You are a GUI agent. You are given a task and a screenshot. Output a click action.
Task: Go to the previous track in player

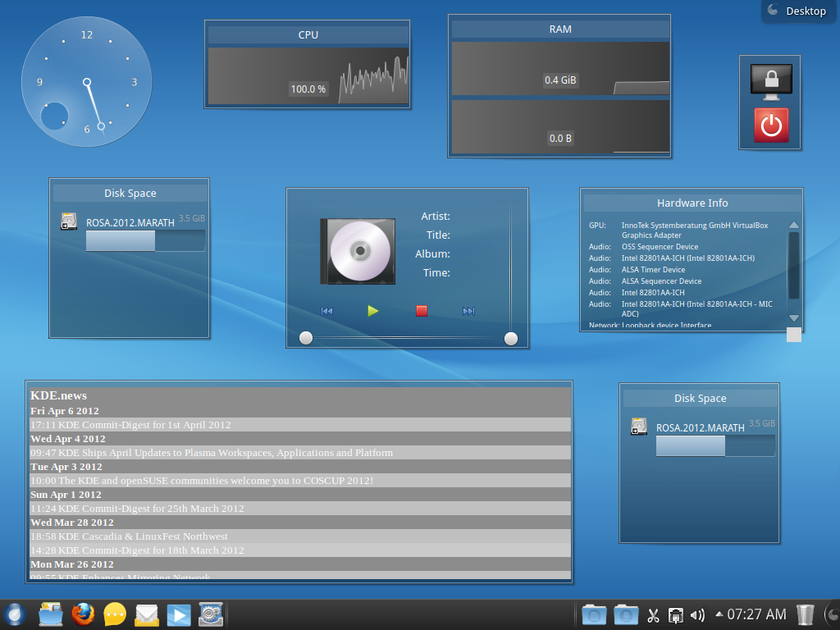pos(327,311)
